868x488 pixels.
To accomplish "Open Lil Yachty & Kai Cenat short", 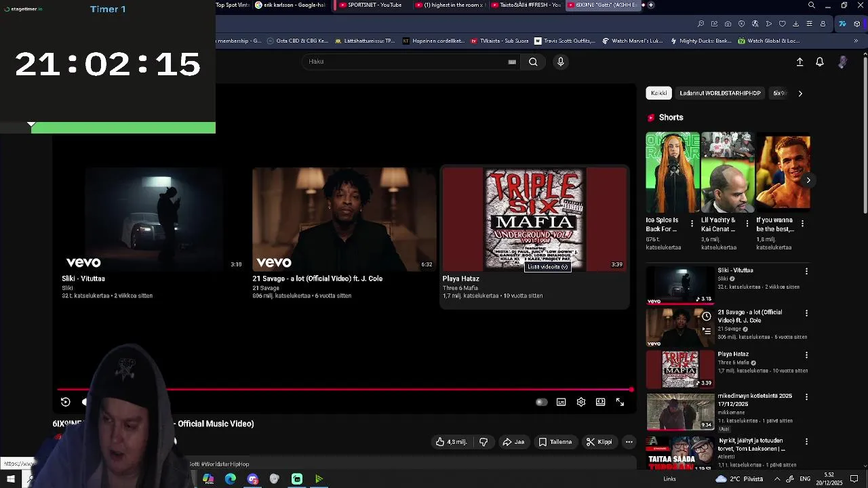I will click(728, 172).
